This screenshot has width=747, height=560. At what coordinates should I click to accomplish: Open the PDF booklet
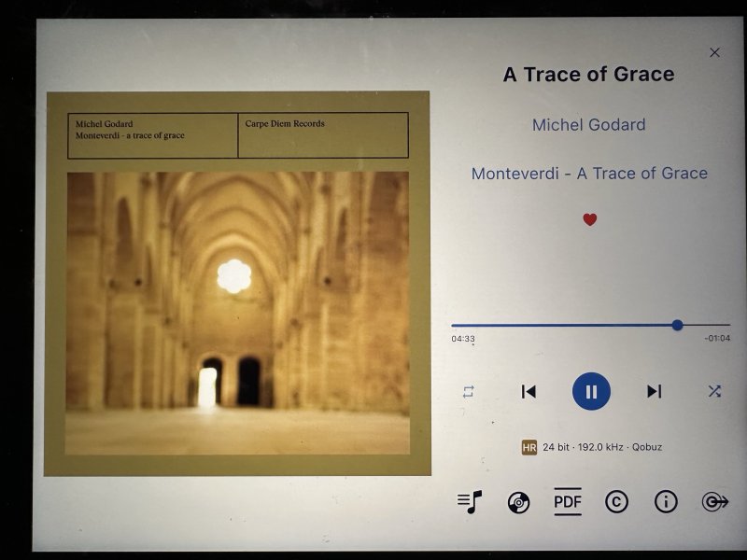pyautogui.click(x=568, y=501)
